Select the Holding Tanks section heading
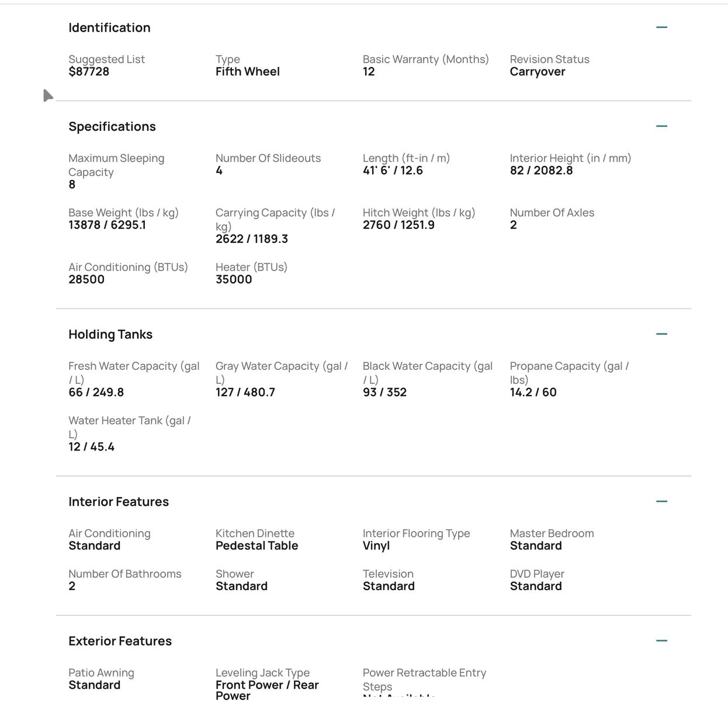Image resolution: width=728 pixels, height=701 pixels. [x=110, y=334]
